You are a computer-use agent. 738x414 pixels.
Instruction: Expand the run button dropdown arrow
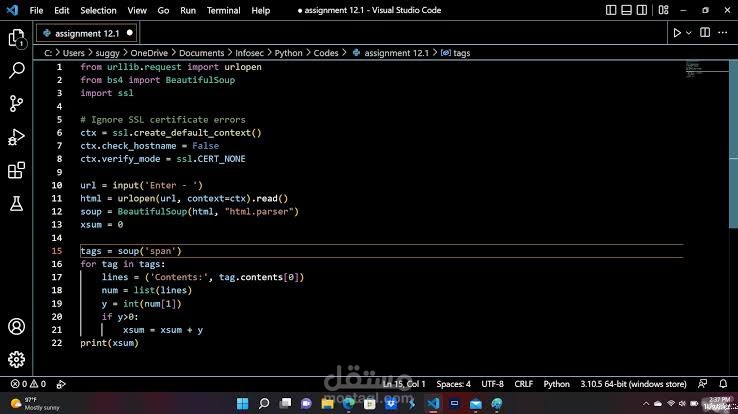689,33
